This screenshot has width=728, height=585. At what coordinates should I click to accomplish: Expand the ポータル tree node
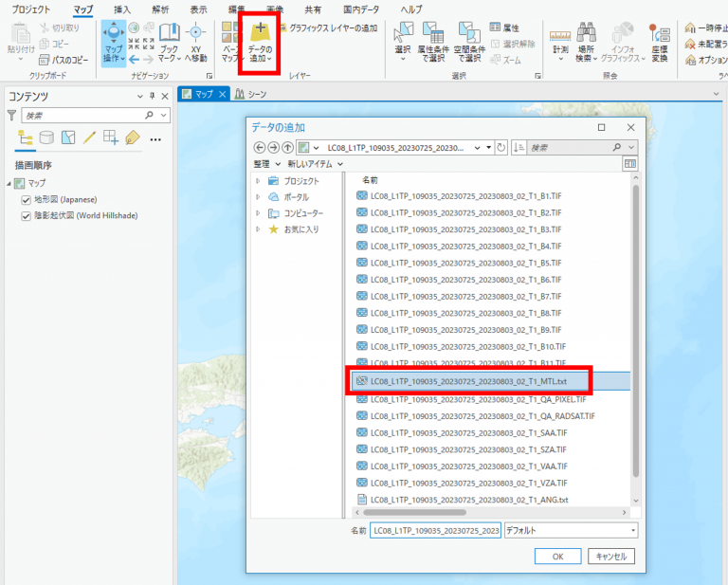coord(258,197)
